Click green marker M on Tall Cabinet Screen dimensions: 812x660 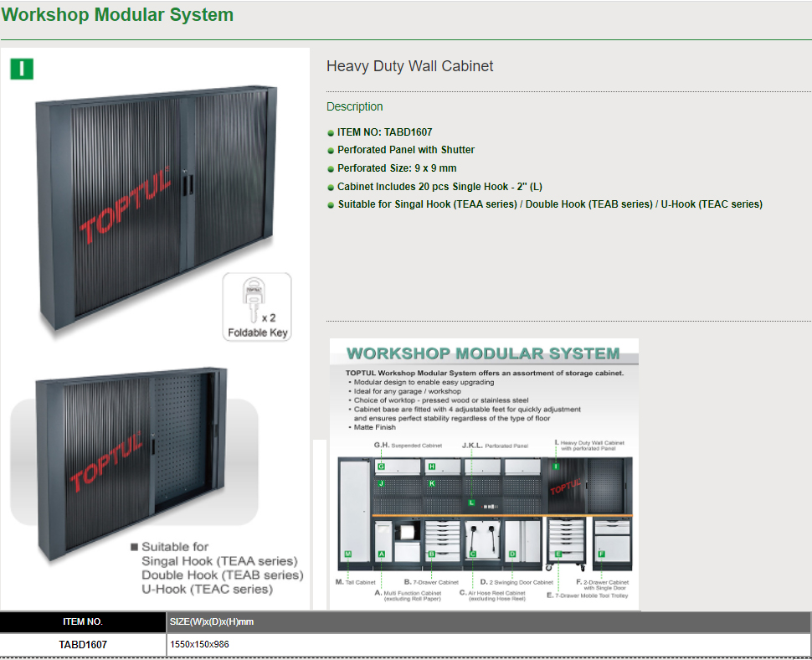click(347, 554)
